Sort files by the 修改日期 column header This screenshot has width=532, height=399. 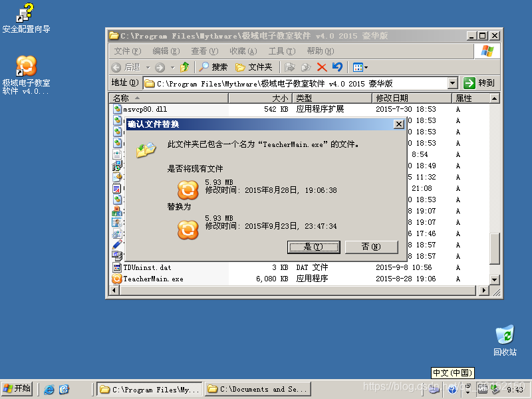412,98
